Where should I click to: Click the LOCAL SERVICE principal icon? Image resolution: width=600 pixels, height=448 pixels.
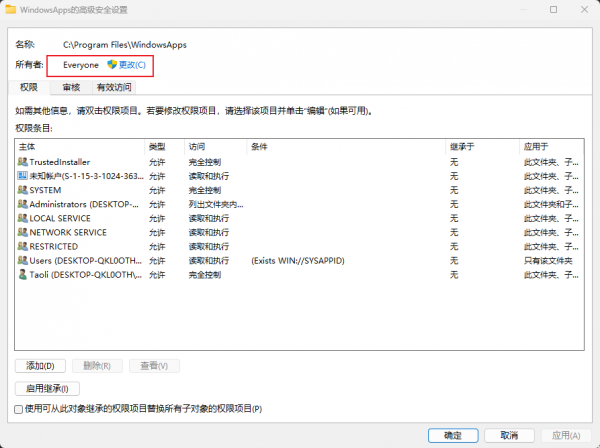pyautogui.click(x=23, y=218)
